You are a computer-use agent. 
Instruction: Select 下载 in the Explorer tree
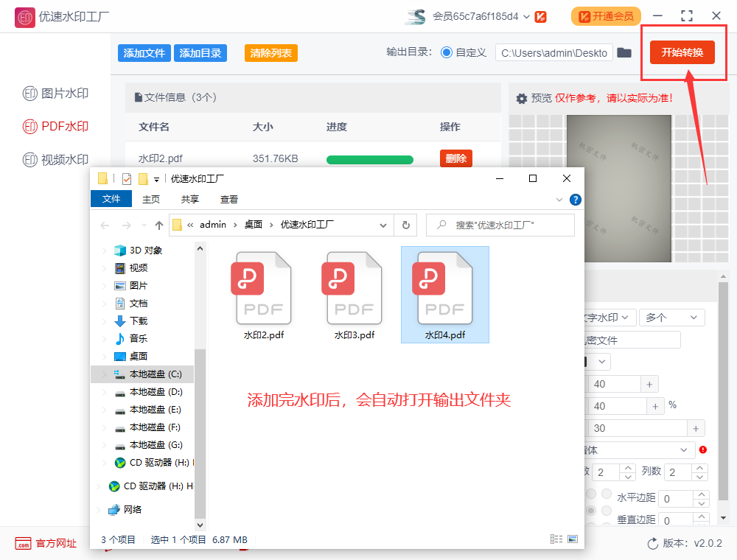pos(139,321)
